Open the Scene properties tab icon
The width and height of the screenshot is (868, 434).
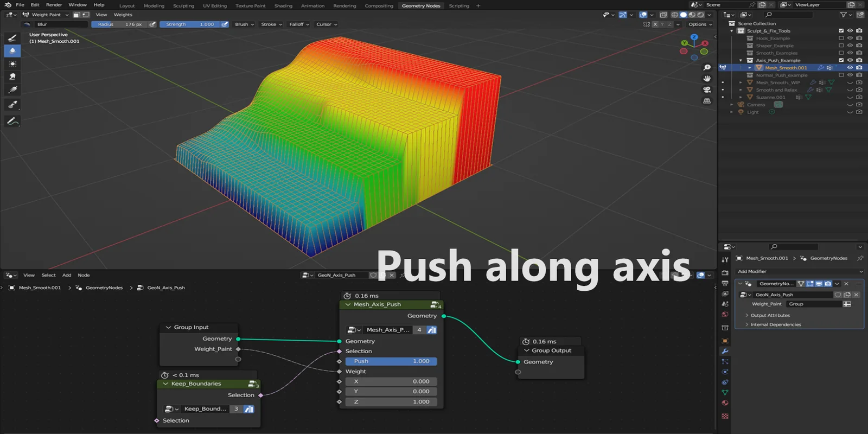coord(725,304)
